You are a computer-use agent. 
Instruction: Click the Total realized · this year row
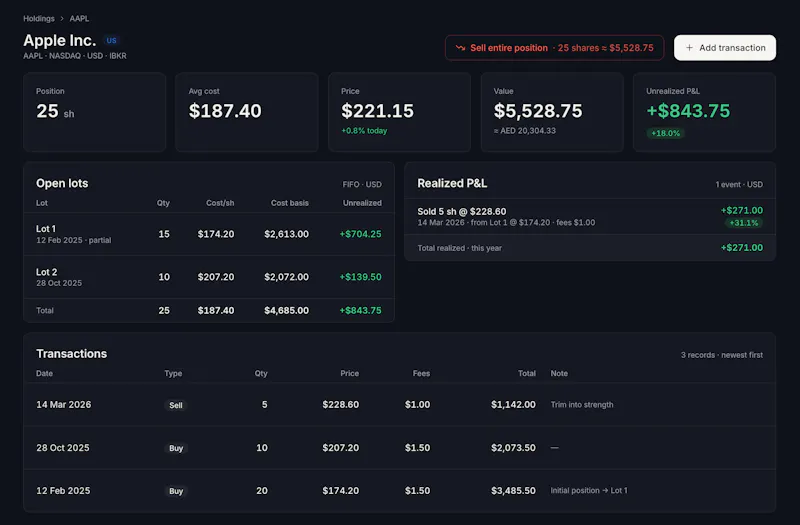590,248
